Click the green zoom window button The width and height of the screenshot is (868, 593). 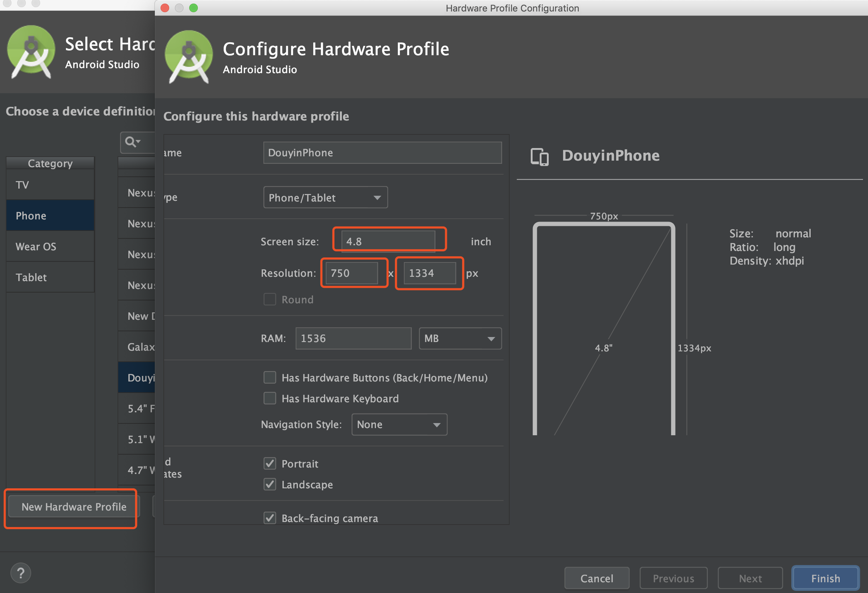click(x=194, y=8)
